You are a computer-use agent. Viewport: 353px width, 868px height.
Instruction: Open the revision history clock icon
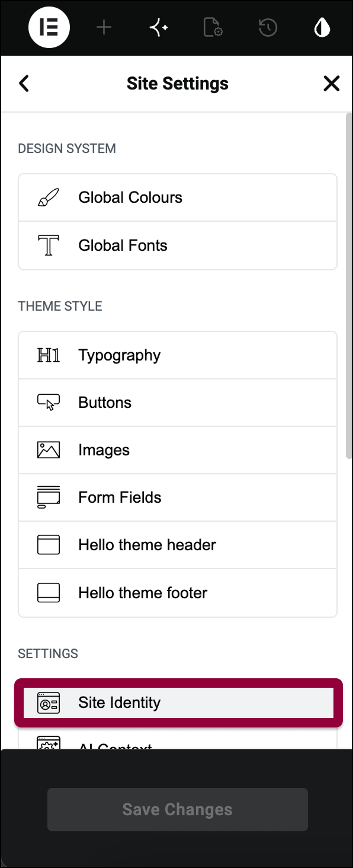click(268, 28)
